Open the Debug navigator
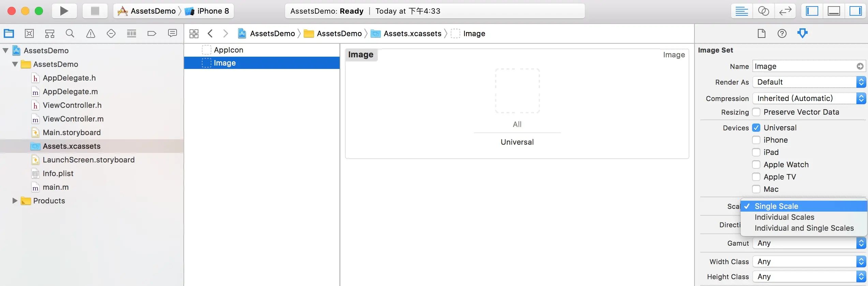 [x=132, y=33]
